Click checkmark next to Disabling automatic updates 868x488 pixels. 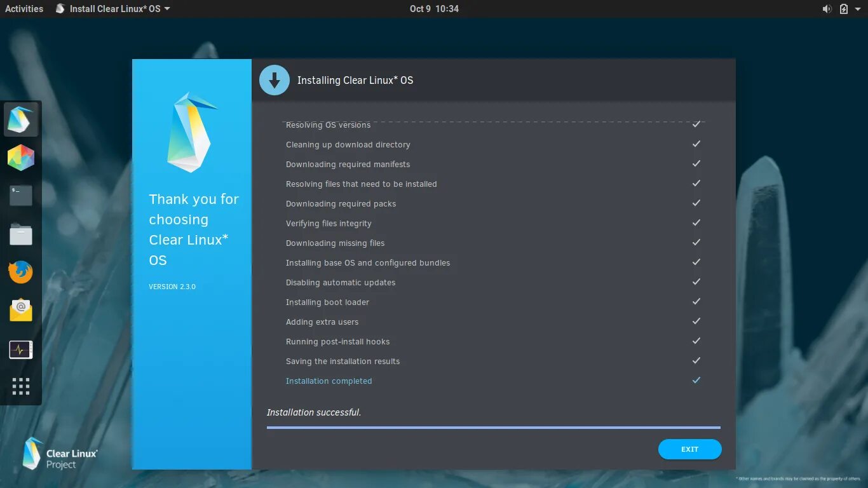696,281
